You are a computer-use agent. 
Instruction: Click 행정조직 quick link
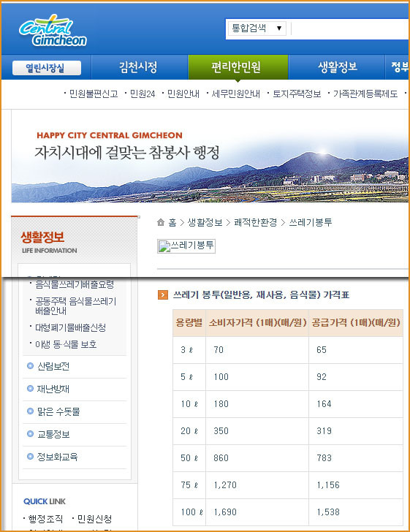(45, 519)
